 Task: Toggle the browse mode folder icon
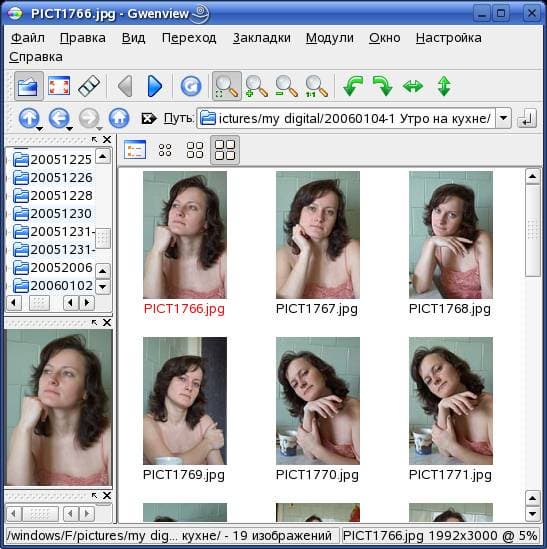[x=29, y=86]
